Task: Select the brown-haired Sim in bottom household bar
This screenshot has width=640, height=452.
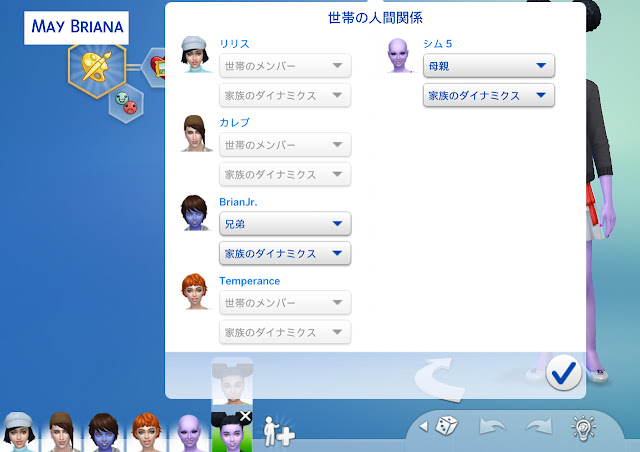Action: tap(61, 432)
